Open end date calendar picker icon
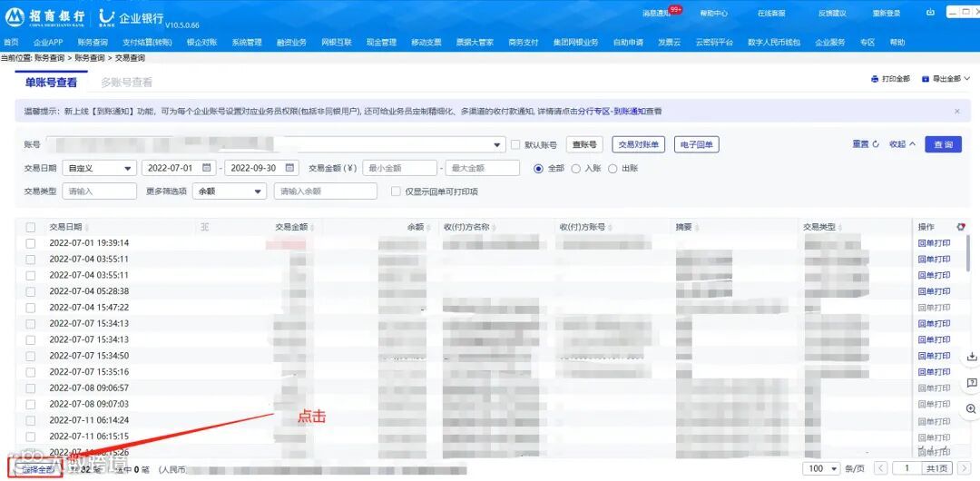This screenshot has width=980, height=481. 289,168
